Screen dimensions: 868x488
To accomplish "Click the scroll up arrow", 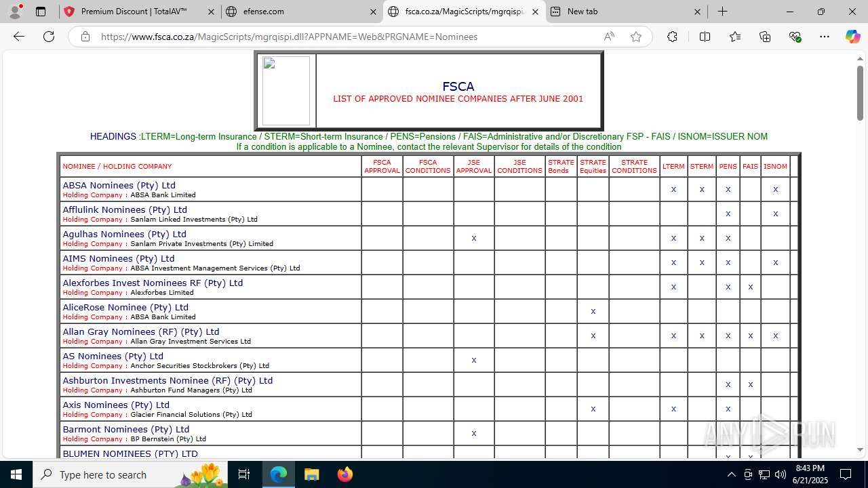I will [x=860, y=58].
